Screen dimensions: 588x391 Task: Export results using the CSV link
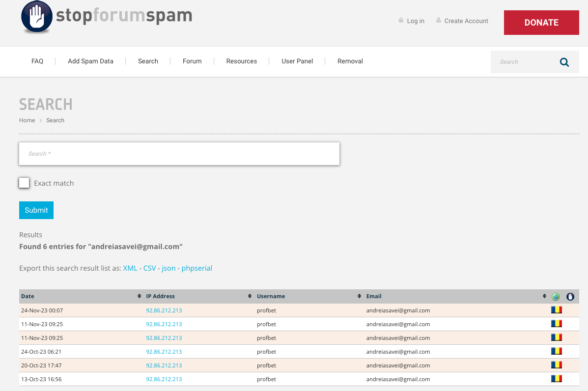[x=149, y=268]
